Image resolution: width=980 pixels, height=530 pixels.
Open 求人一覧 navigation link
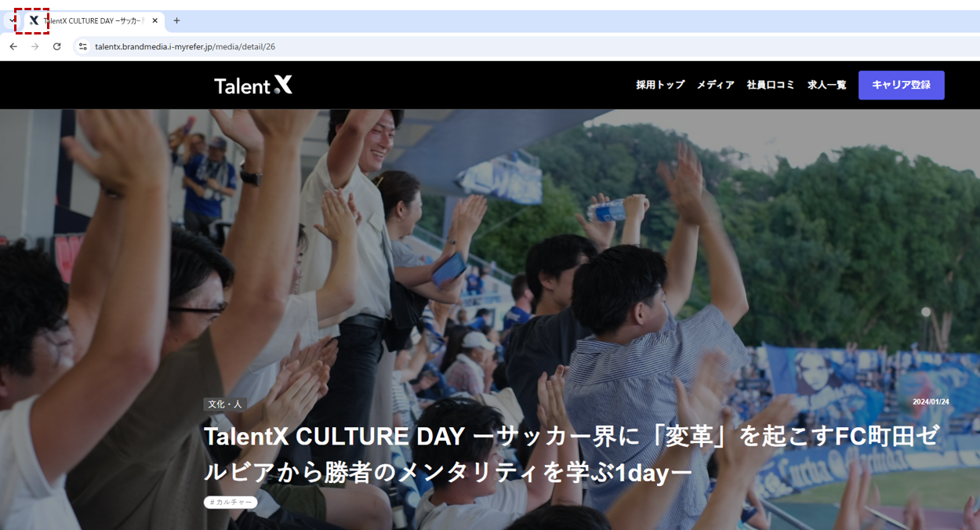(827, 85)
